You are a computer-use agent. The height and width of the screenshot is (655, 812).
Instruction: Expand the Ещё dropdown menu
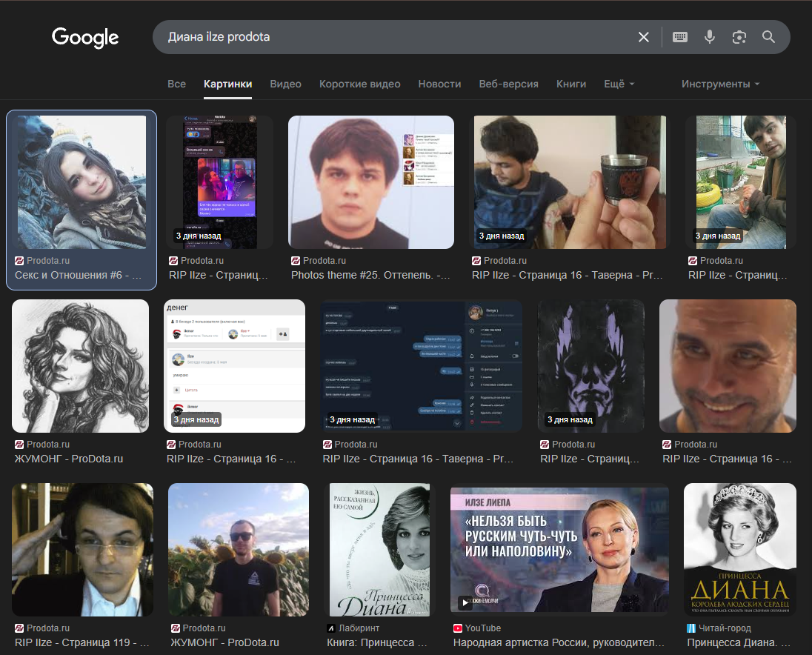[x=619, y=84]
